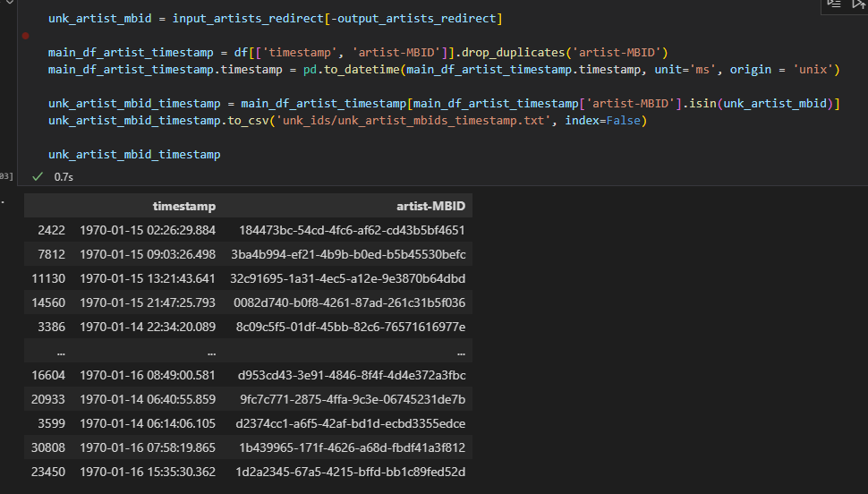Open the output's more actions ellipsis
Viewport: 868px width, 494px height.
3,200
